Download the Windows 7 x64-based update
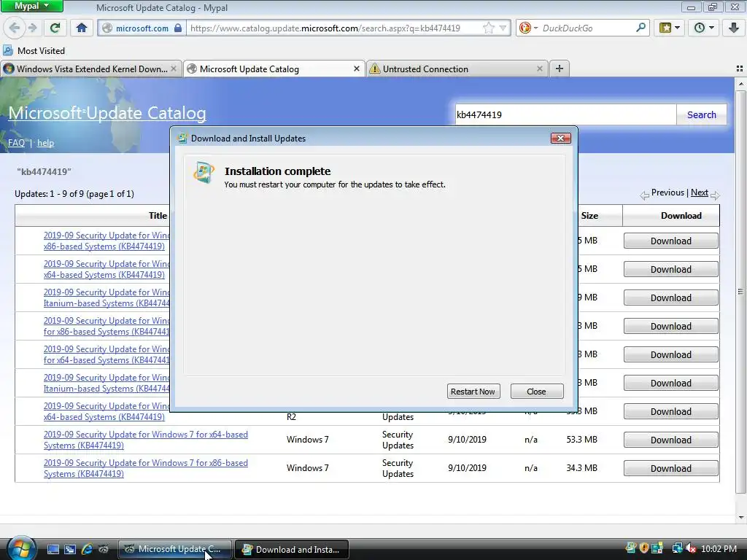 [671, 440]
